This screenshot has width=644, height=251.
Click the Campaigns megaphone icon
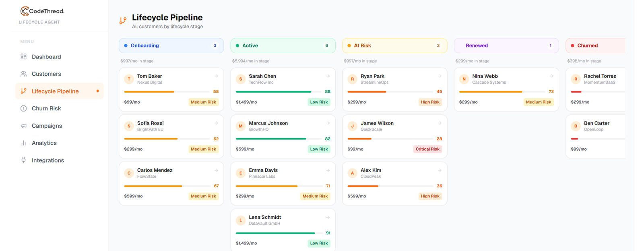click(23, 126)
